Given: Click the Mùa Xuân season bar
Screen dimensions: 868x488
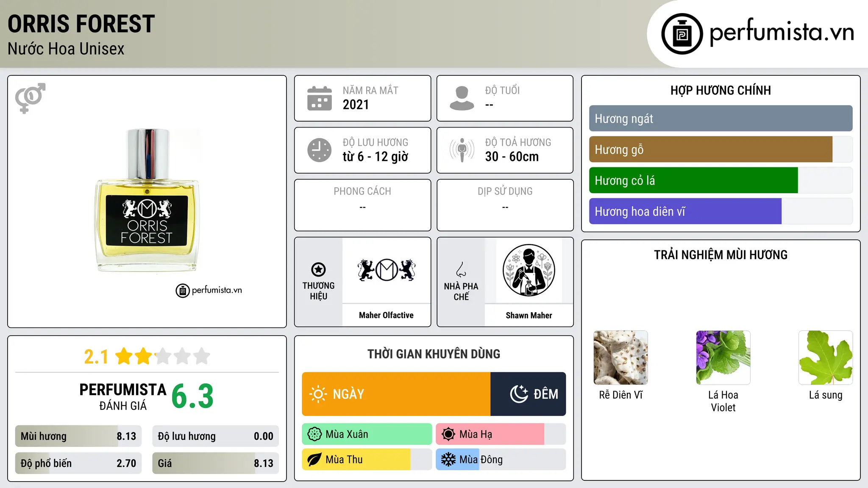Looking at the screenshot, I should click(367, 434).
